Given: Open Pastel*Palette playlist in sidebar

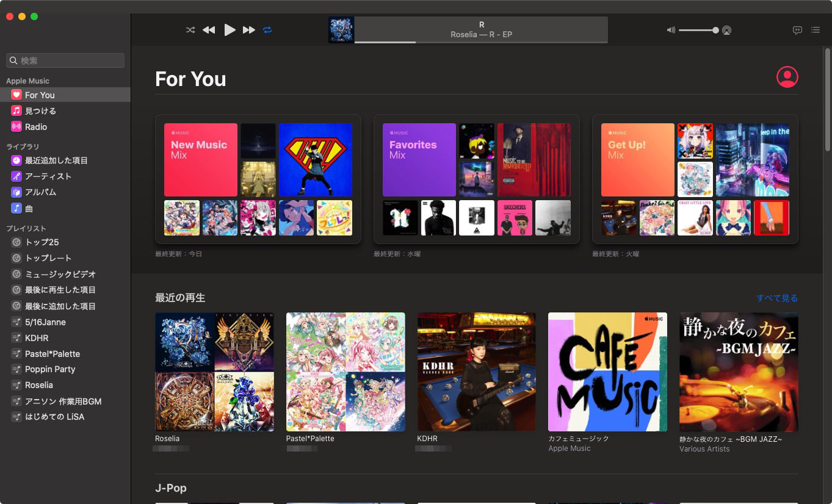Looking at the screenshot, I should pos(65,354).
